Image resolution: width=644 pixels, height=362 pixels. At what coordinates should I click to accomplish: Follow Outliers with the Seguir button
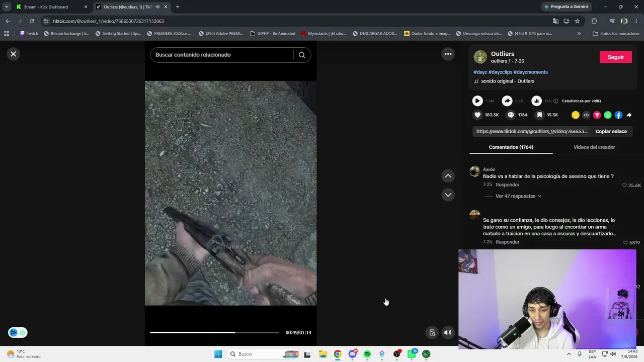click(615, 57)
